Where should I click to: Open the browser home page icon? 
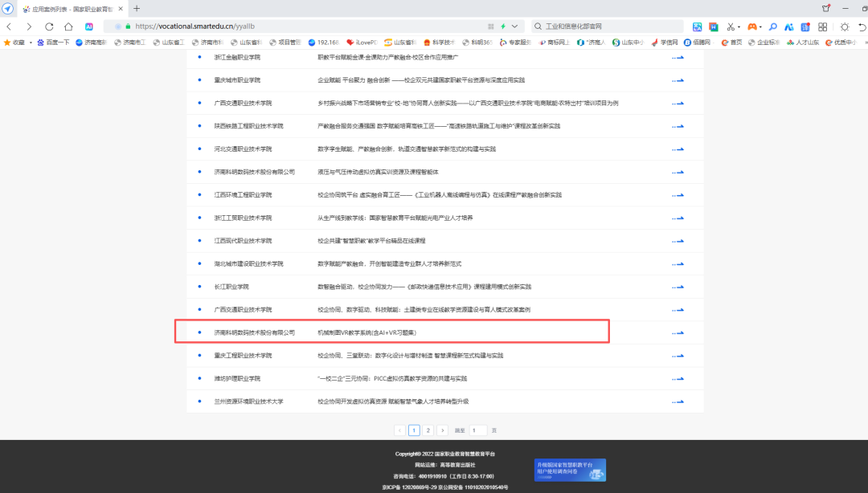tap(68, 26)
